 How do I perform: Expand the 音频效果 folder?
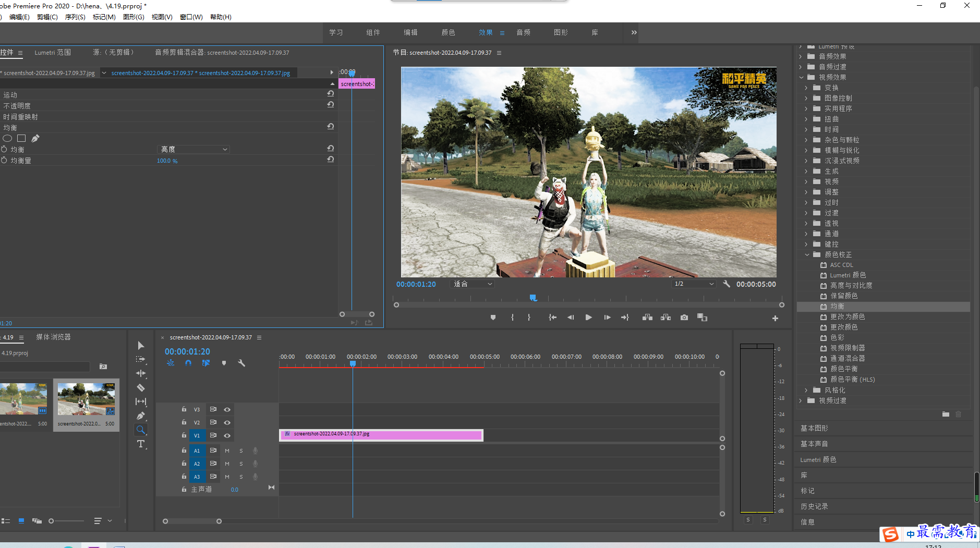tap(801, 56)
